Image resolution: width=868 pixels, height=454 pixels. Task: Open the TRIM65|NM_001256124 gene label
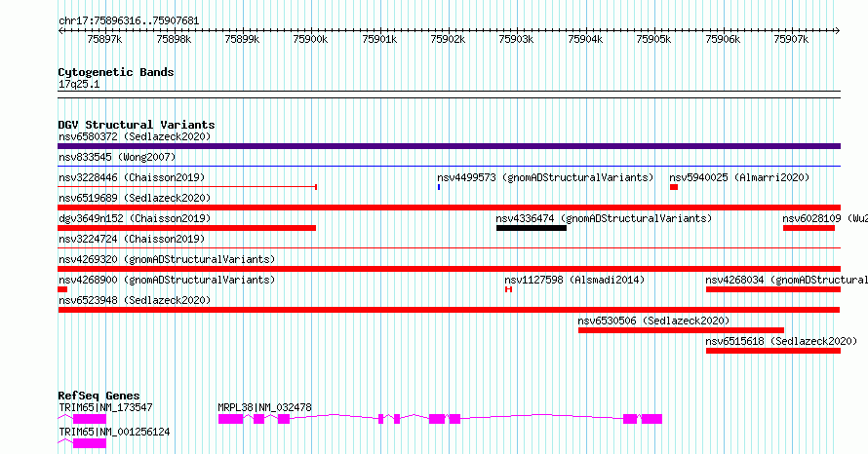point(114,432)
